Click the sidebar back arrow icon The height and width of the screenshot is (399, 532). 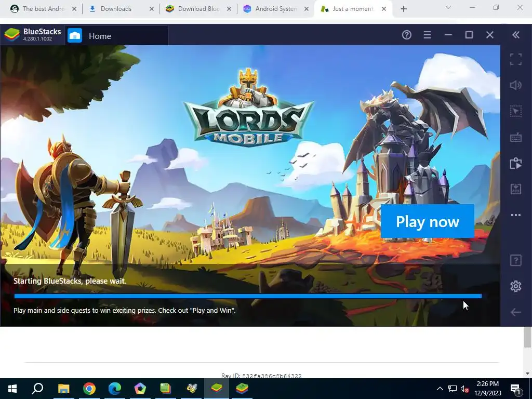coord(516,312)
